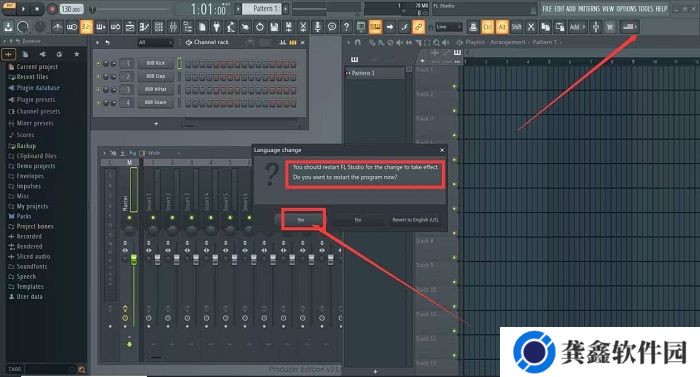The width and height of the screenshot is (700, 377).
Task: Toggle the Alt modifier button
Action: (x=502, y=27)
